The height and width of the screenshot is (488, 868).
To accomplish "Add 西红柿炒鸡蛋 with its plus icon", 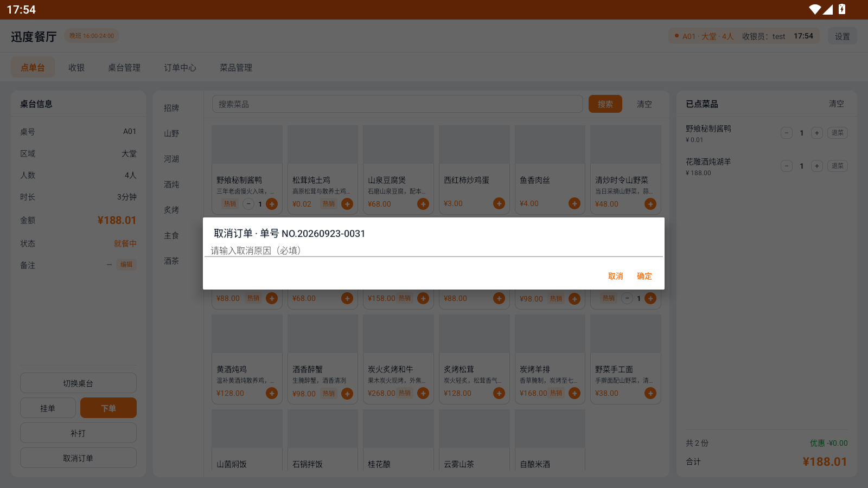I will (499, 203).
